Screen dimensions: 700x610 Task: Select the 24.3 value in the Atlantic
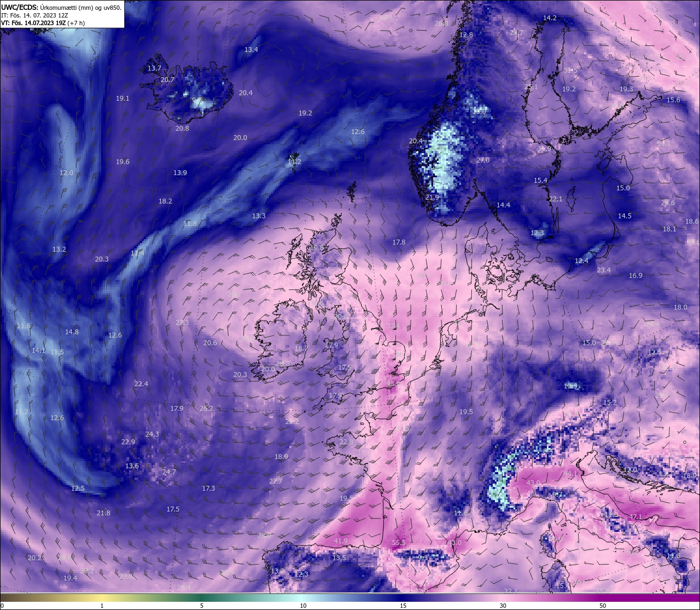(x=152, y=434)
